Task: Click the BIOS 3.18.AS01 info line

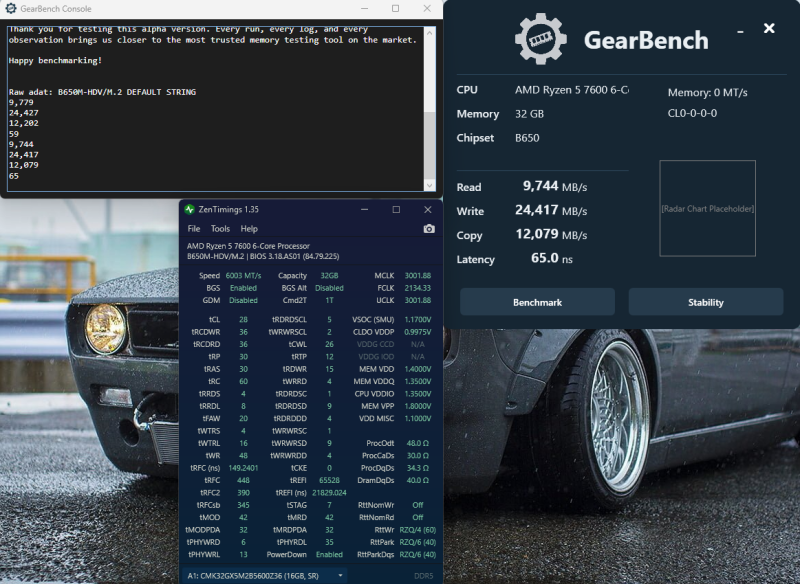Action: (x=263, y=256)
